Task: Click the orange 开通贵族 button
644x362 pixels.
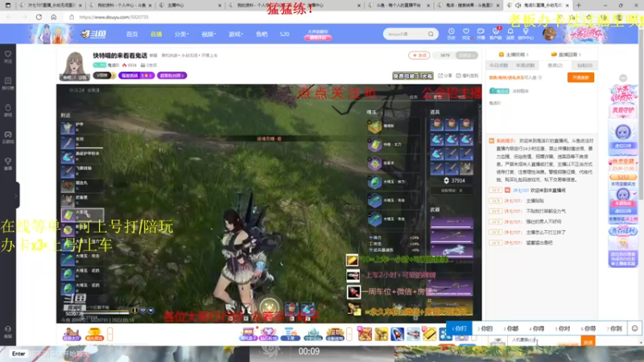Action: coord(580,77)
